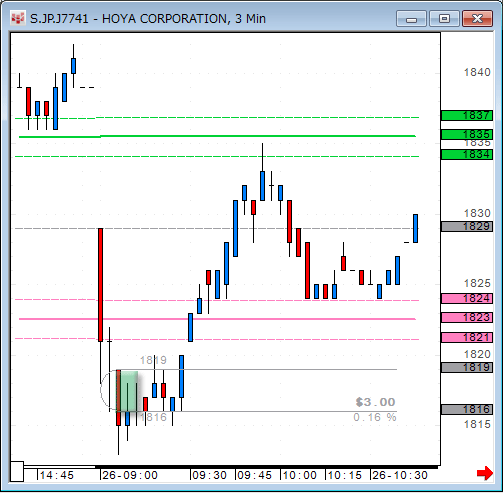Screen dimensions: 503x493
Task: Select the green 1835 price label
Action: tap(467, 135)
